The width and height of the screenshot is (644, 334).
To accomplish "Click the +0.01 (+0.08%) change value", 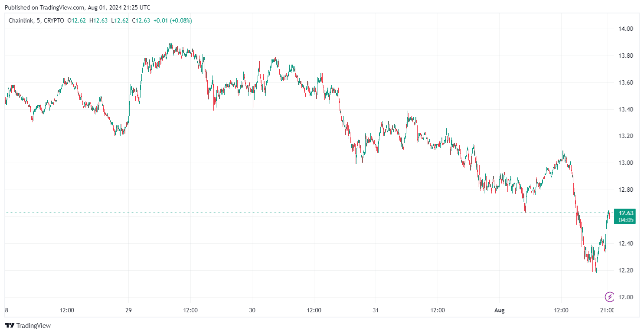I will pyautogui.click(x=173, y=20).
